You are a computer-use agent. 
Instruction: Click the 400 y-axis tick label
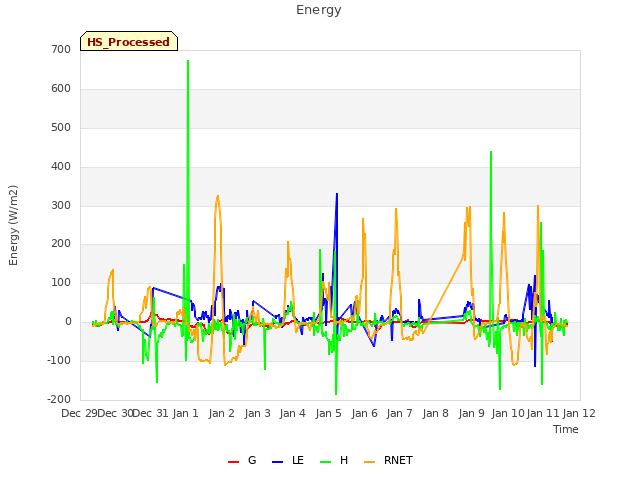[x=61, y=167]
